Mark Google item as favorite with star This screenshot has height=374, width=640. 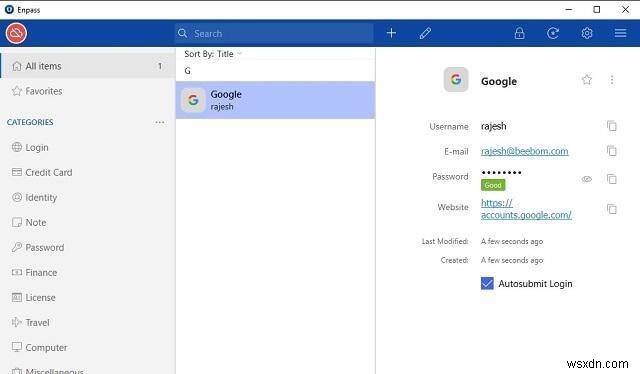[x=587, y=80]
